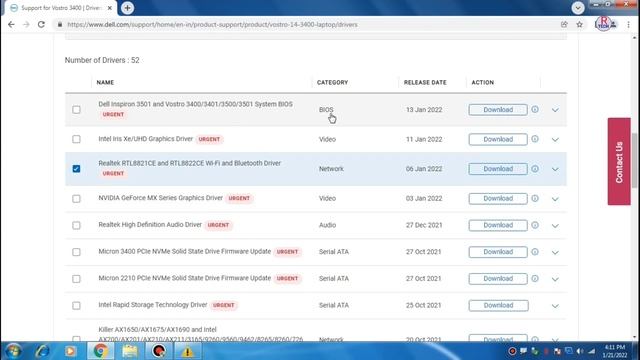Tick the Micron 2210 PCIe NVMe firmware checkbox
This screenshot has height=360, width=640.
pos(76,279)
